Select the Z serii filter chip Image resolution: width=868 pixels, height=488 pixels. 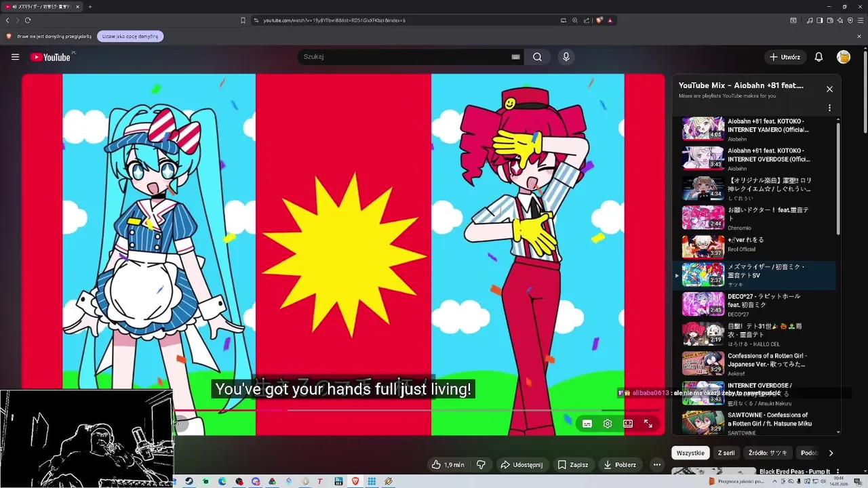(726, 453)
